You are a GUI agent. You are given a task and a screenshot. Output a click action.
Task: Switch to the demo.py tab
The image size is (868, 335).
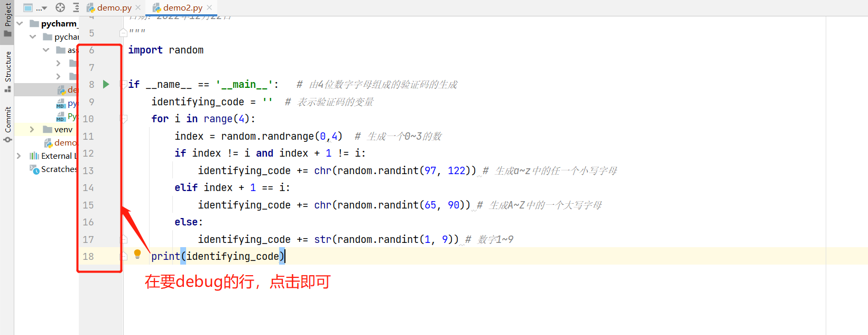tap(114, 7)
